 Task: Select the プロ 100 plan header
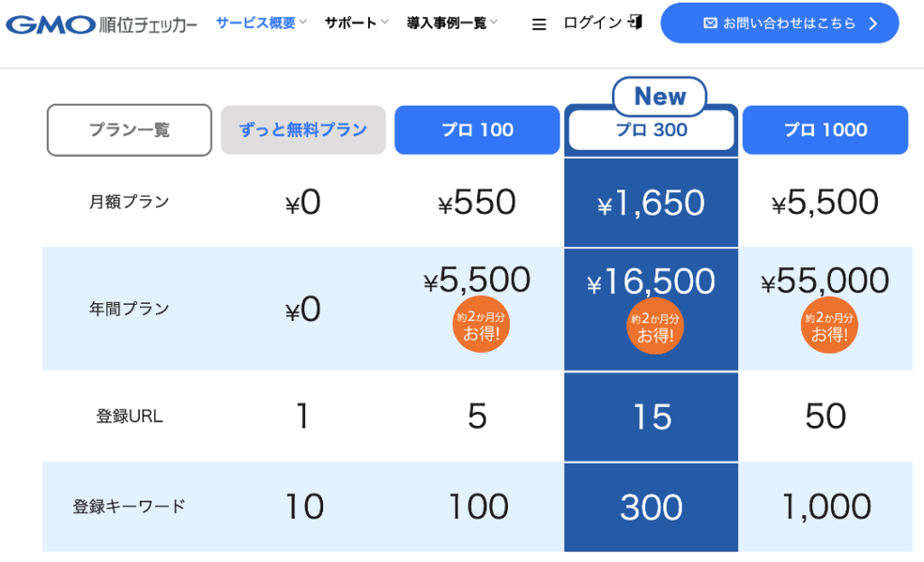click(x=477, y=130)
